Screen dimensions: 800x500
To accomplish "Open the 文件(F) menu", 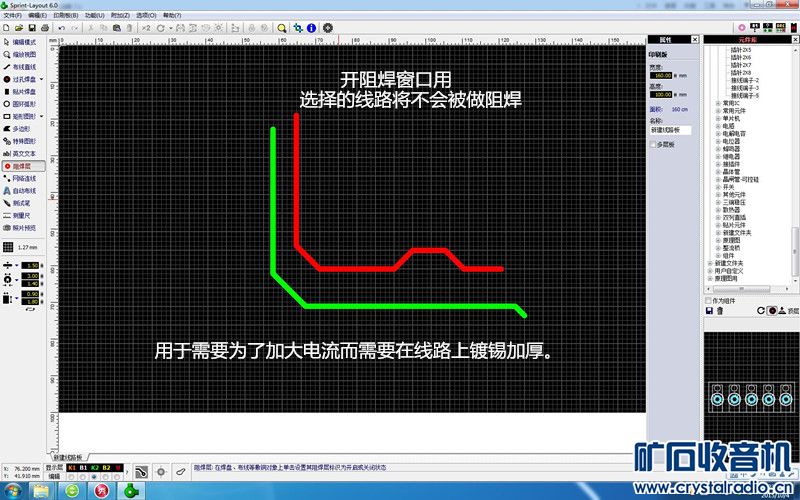I will (x=12, y=16).
